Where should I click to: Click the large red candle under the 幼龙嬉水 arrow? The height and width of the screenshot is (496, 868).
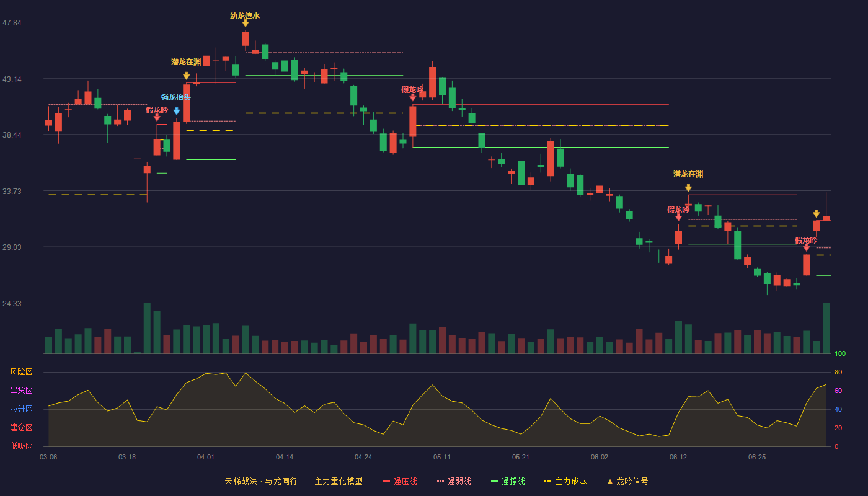pyautogui.click(x=246, y=38)
